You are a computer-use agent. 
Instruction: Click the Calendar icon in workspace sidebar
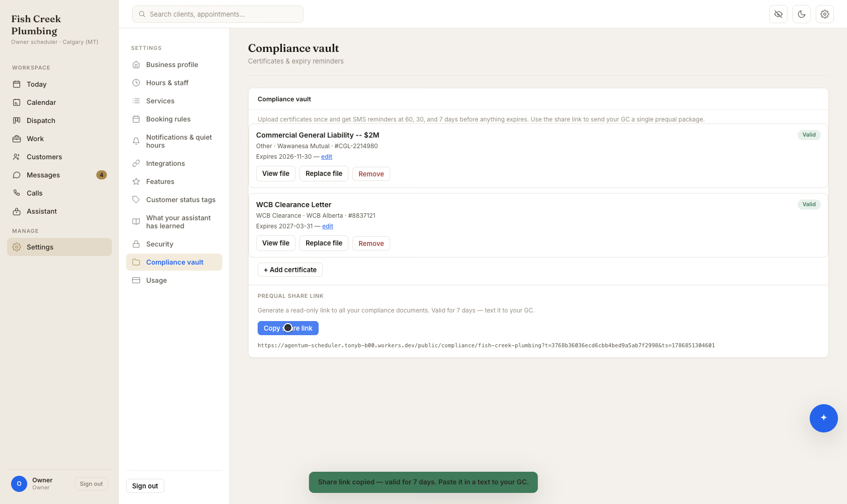coord(17,102)
